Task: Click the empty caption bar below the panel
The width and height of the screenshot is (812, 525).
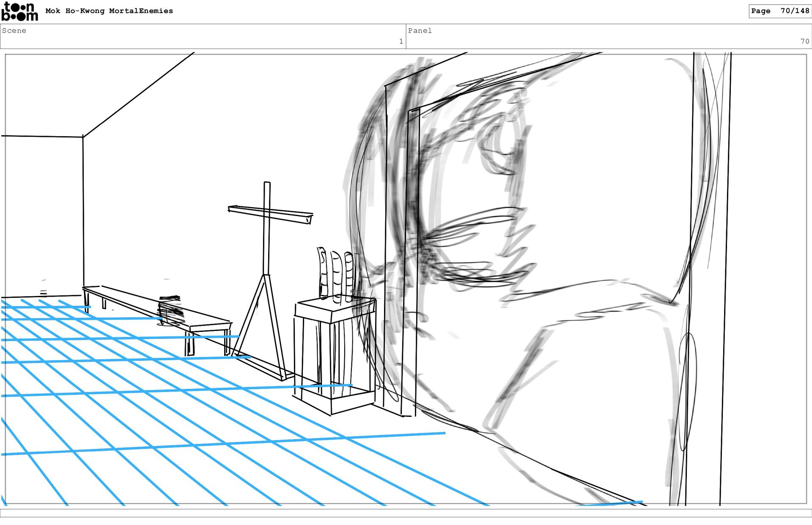Action: 406,513
